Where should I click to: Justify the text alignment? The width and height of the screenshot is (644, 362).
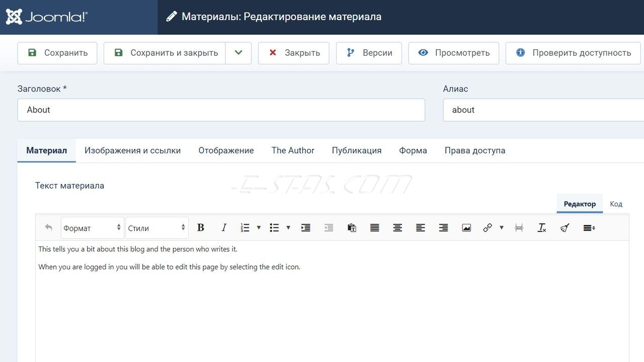pos(375,228)
